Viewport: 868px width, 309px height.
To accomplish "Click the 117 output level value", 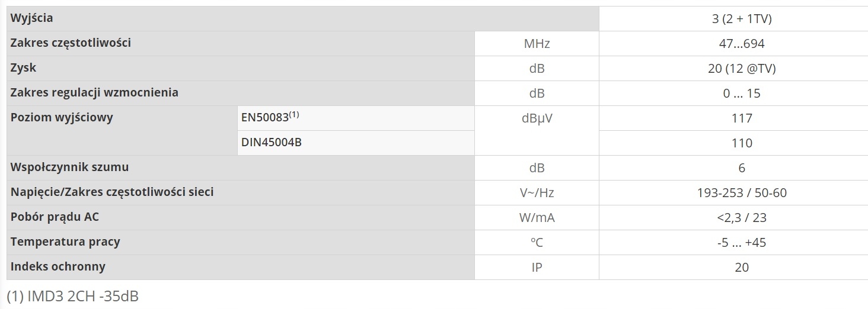I will point(742,118).
